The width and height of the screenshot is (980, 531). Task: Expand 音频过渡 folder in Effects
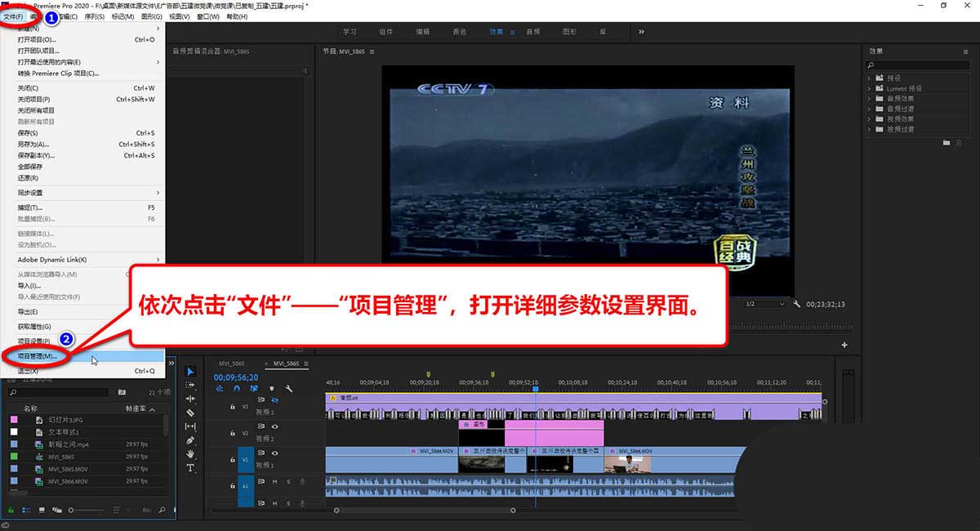869,108
